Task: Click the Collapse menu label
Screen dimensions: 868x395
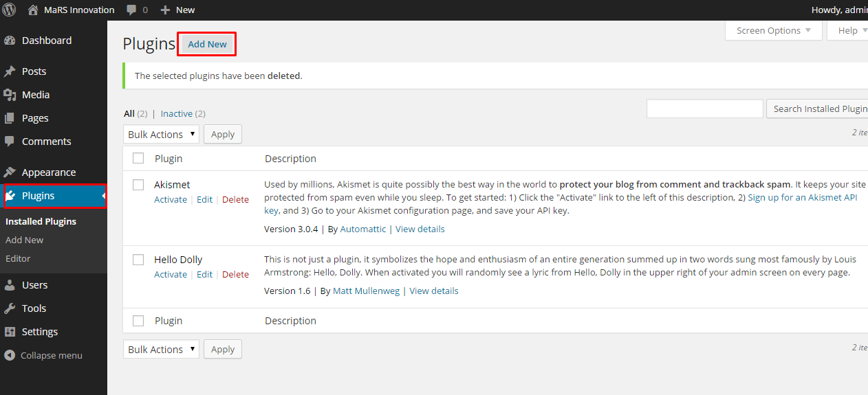Action: [52, 355]
